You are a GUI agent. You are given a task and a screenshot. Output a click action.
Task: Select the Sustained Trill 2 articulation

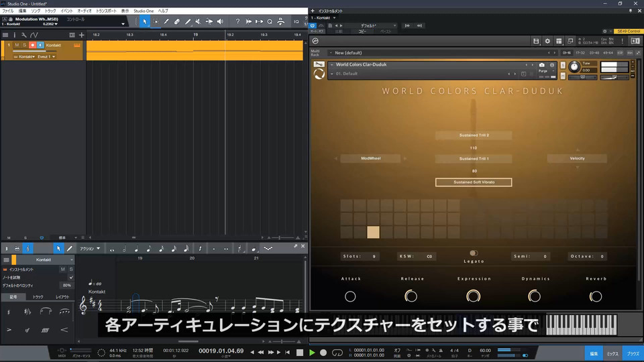pos(474,135)
